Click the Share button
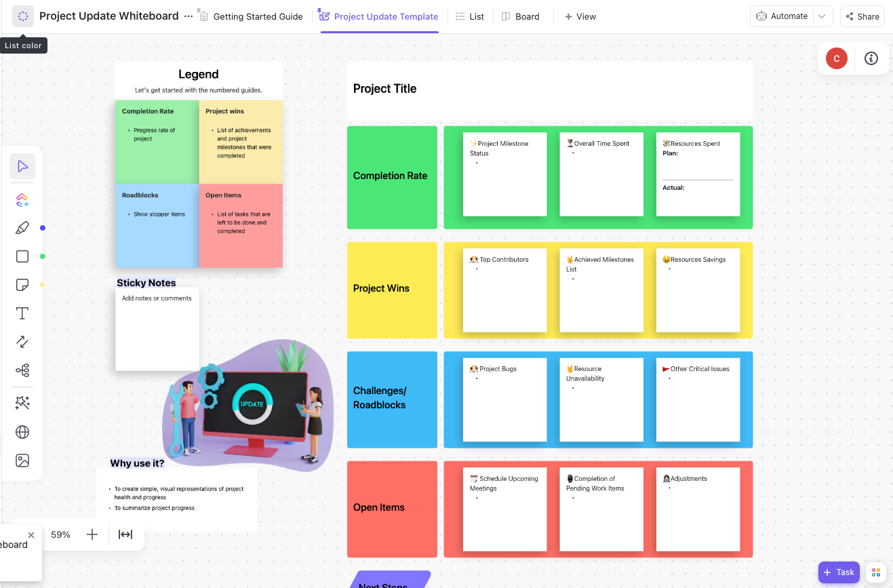893x588 pixels. point(862,16)
